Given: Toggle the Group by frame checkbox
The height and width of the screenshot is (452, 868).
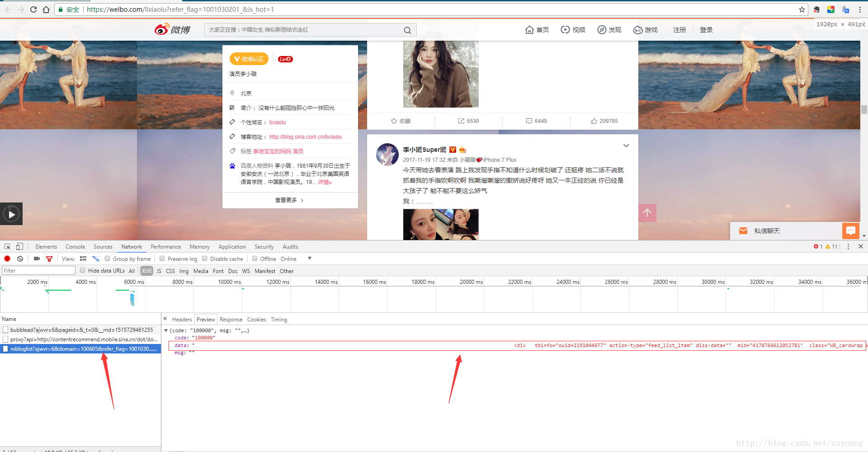Looking at the screenshot, I should click(x=108, y=259).
